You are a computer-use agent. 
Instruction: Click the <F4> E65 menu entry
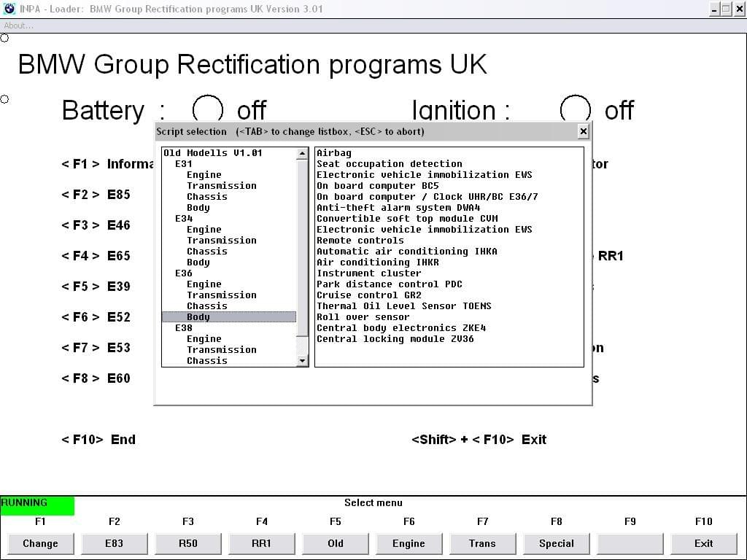click(x=96, y=256)
